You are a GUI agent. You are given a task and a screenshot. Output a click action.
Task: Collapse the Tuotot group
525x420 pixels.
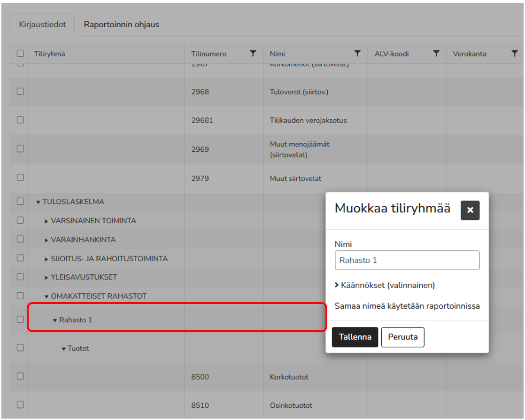(63, 349)
